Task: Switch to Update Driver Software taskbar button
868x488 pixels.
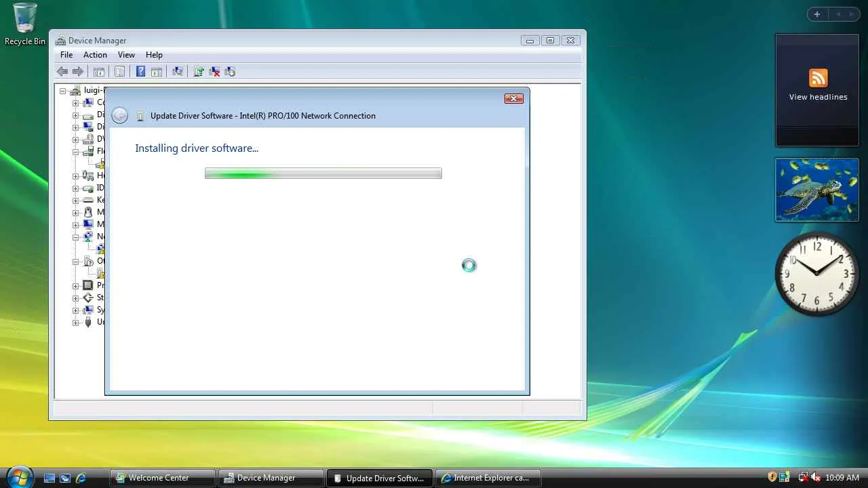Action: click(380, 478)
